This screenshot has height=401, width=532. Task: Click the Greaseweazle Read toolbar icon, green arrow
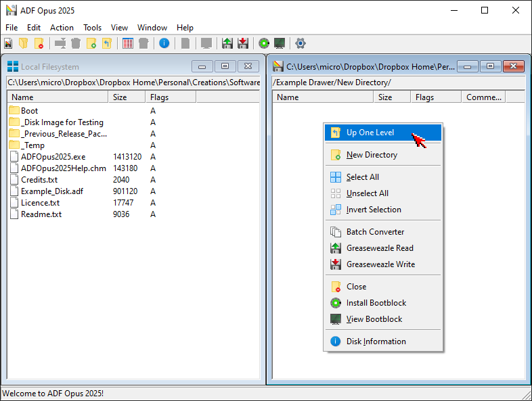(227, 43)
